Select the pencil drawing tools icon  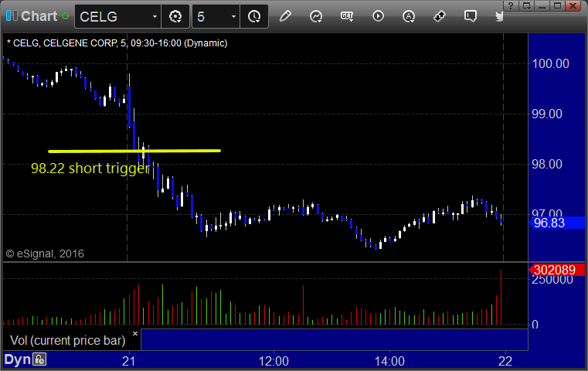[x=285, y=16]
